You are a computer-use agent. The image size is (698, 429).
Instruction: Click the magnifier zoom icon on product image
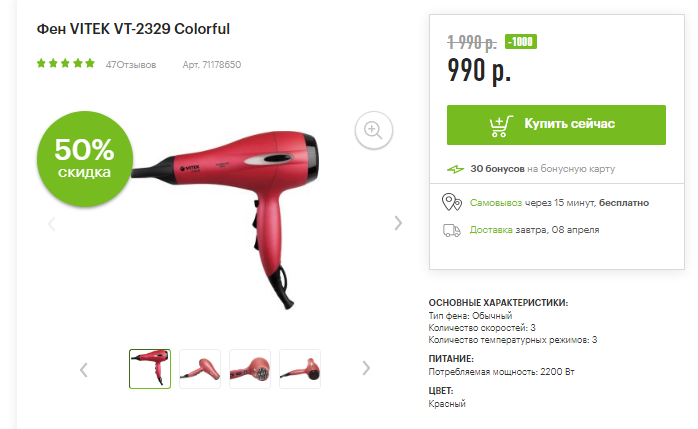tap(373, 130)
